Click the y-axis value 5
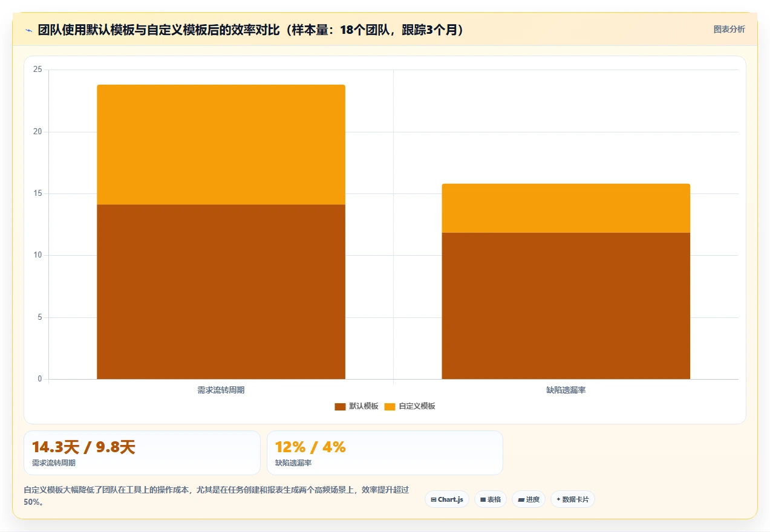 click(x=40, y=317)
